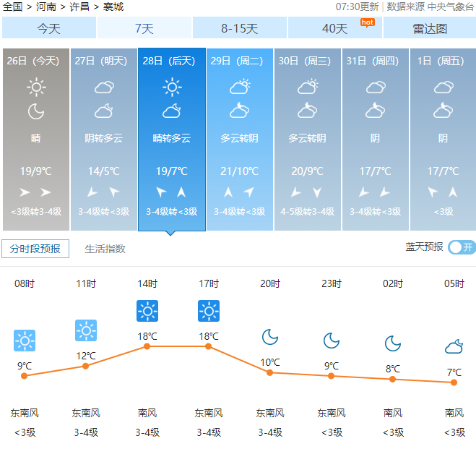Open the 7天 forecast tab
476x449 pixels.
point(144,28)
